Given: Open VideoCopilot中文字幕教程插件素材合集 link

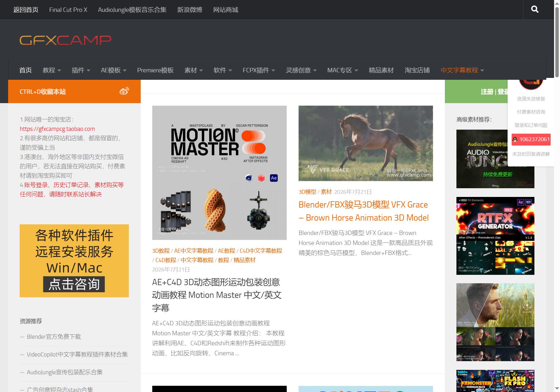Looking at the screenshot, I should click(x=77, y=354).
